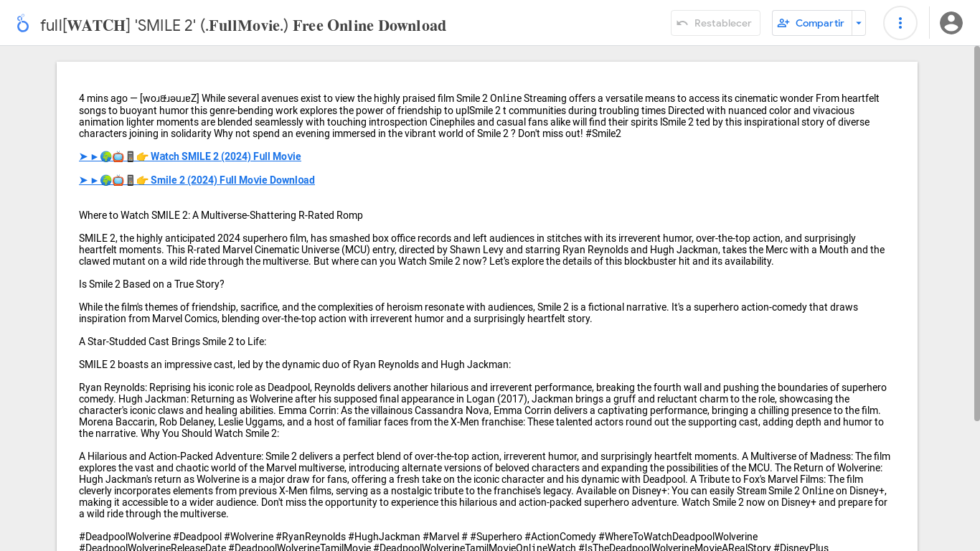This screenshot has width=980, height=551.
Task: Click 'SMILE 2 boasts an impressive cast' line
Action: pyautogui.click(x=295, y=364)
